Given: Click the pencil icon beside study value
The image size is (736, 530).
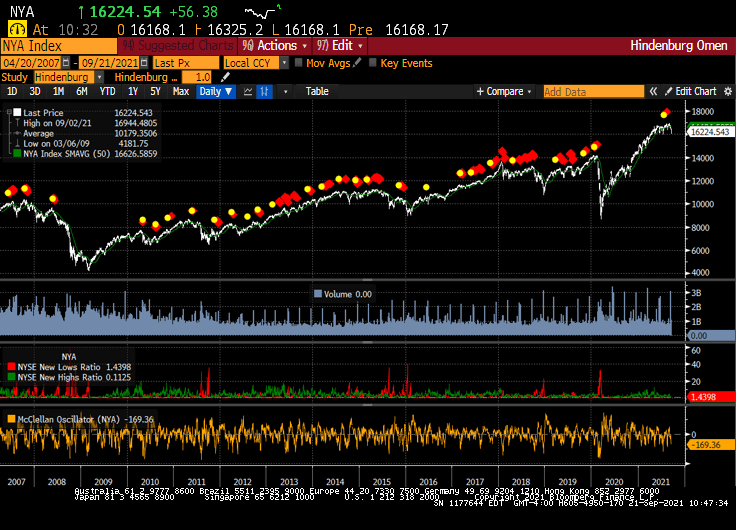Looking at the screenshot, I should click(x=225, y=77).
